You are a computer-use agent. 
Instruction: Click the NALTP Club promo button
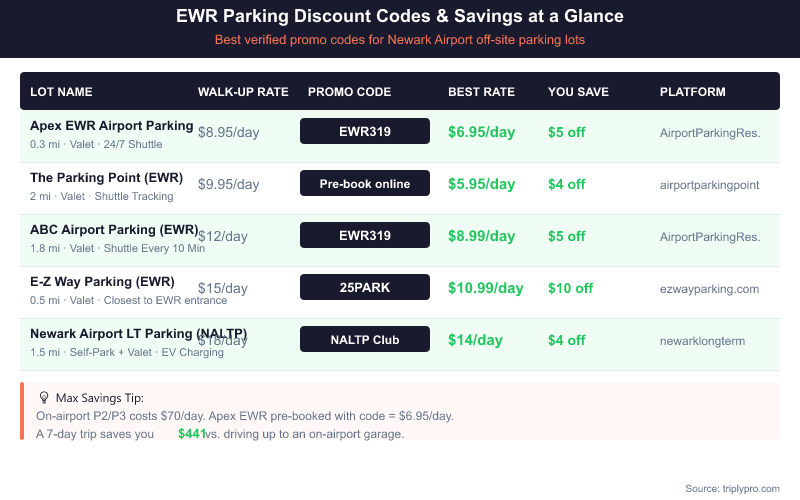(x=365, y=340)
